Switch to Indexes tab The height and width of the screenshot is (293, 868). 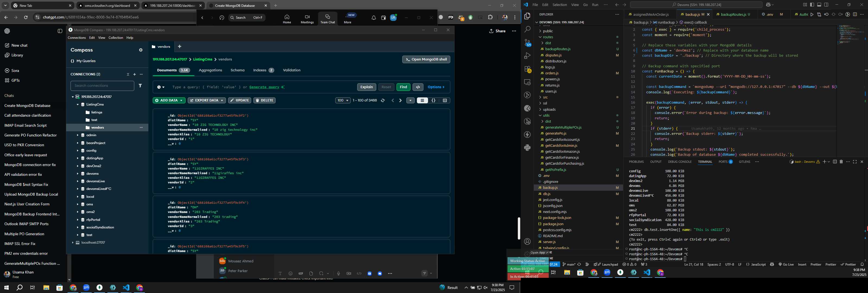pyautogui.click(x=263, y=70)
